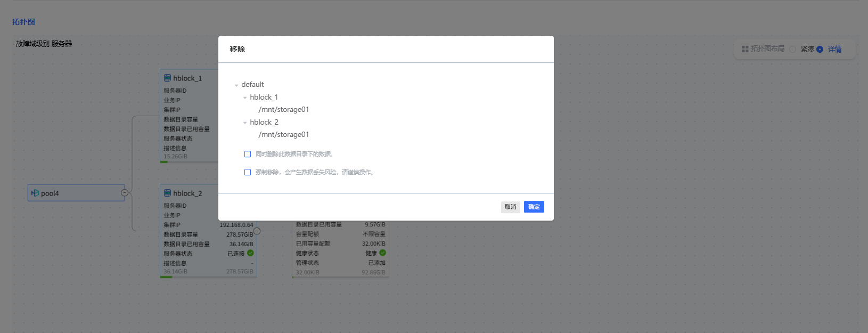Collapse the hblock_2 tree node arrow in dialog
Image resolution: width=868 pixels, height=333 pixels.
[245, 123]
